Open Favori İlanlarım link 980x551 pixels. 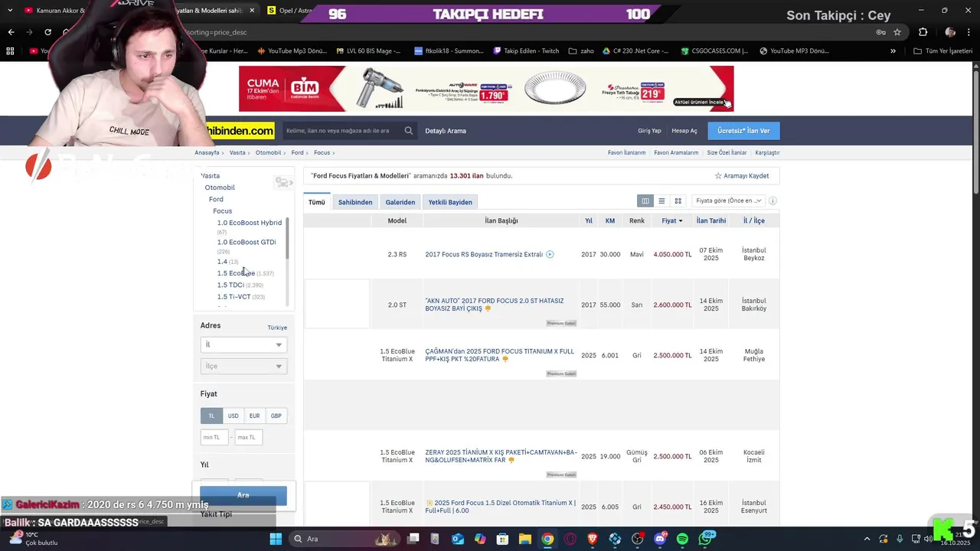626,152
